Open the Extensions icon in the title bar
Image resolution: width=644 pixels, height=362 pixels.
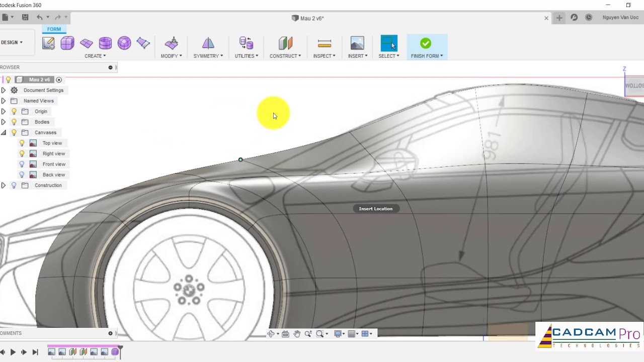coord(574,18)
